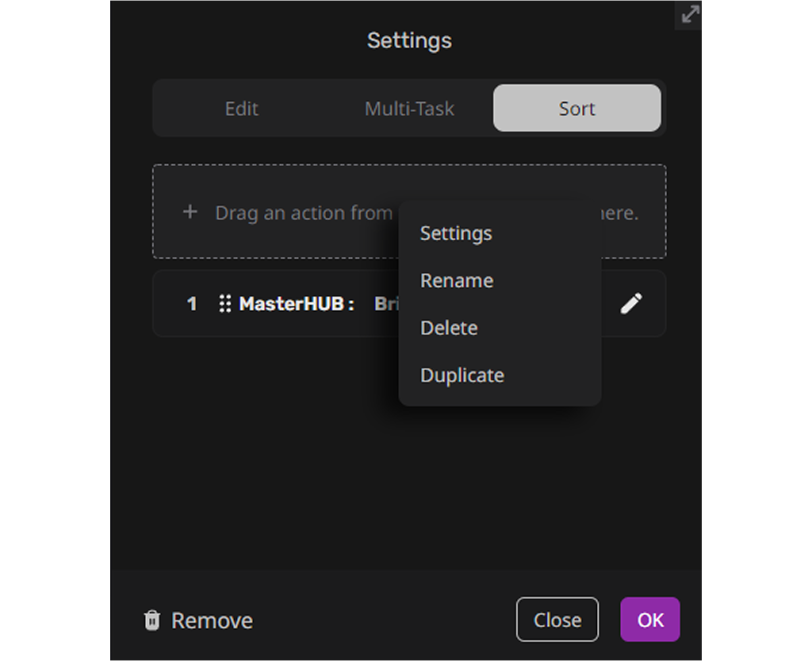Click the plus icon in the drop zone
The image size is (812, 661).
pos(190,212)
